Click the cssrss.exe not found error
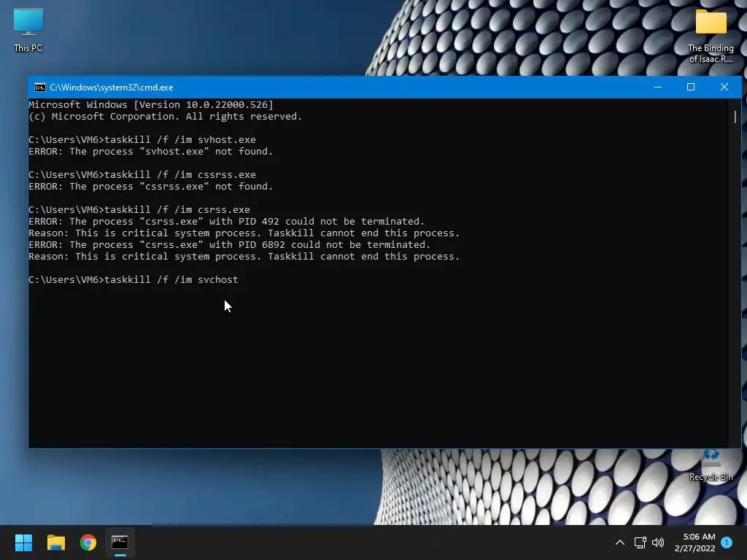 (150, 187)
